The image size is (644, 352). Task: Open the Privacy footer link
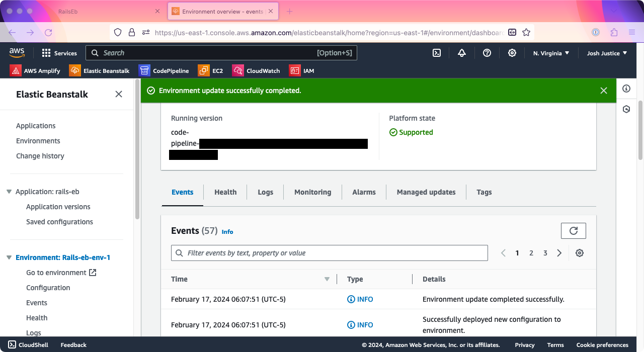525,345
